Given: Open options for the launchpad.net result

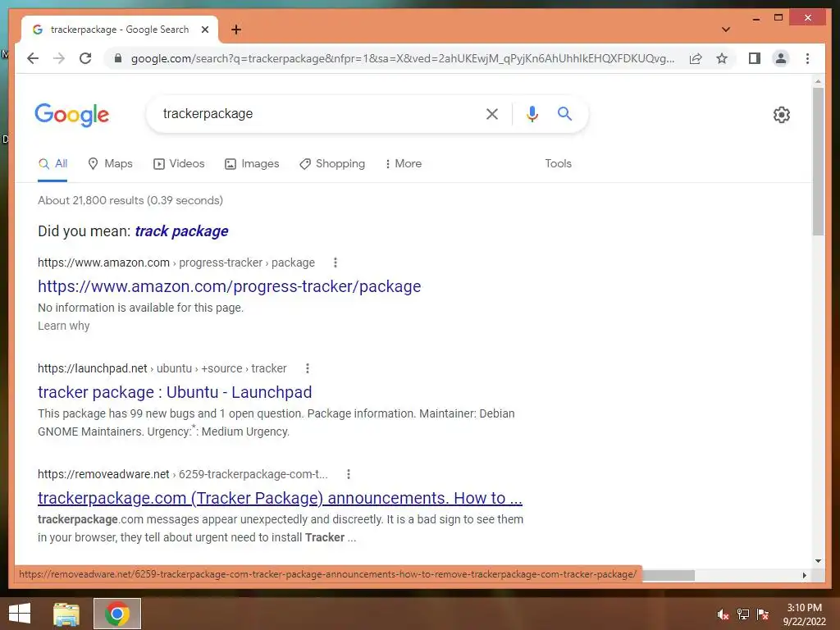Looking at the screenshot, I should pos(307,368).
